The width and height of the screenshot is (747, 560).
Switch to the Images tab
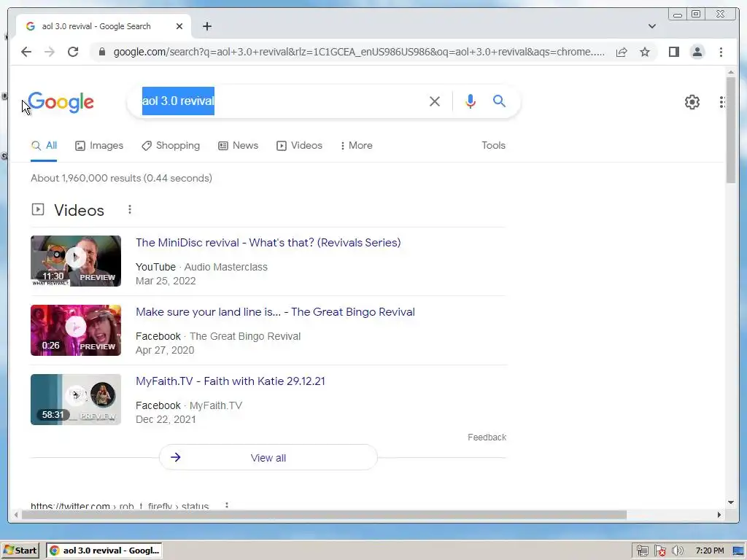pos(99,146)
